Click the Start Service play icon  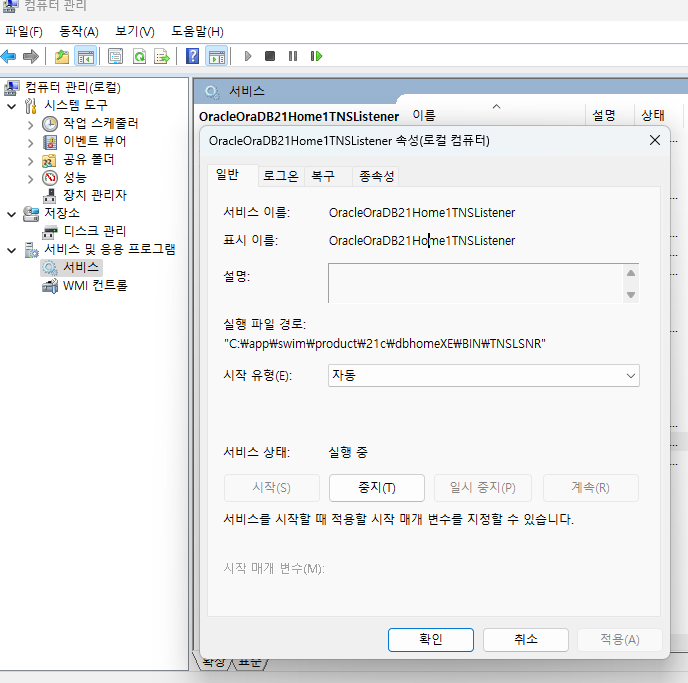tap(248, 56)
